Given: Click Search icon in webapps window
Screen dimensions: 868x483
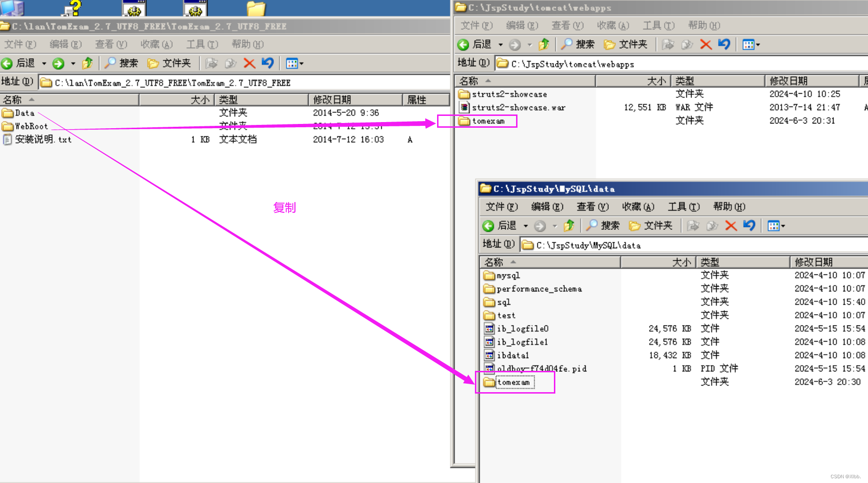Looking at the screenshot, I should click(566, 44).
